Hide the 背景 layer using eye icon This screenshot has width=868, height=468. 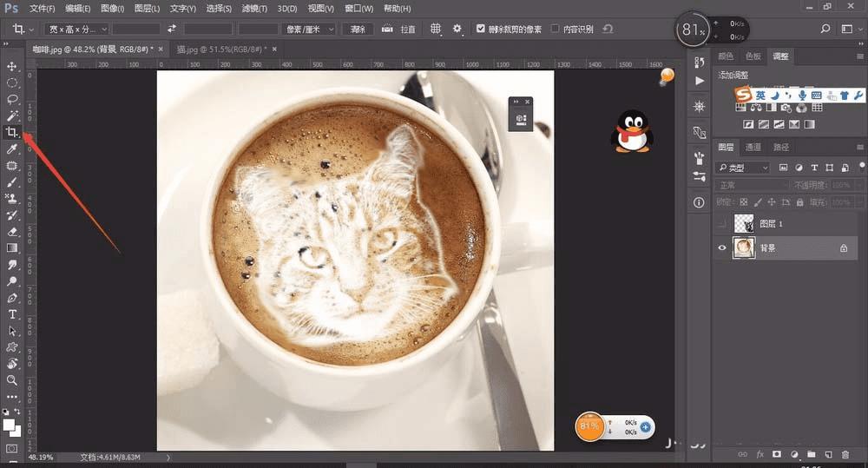(722, 247)
